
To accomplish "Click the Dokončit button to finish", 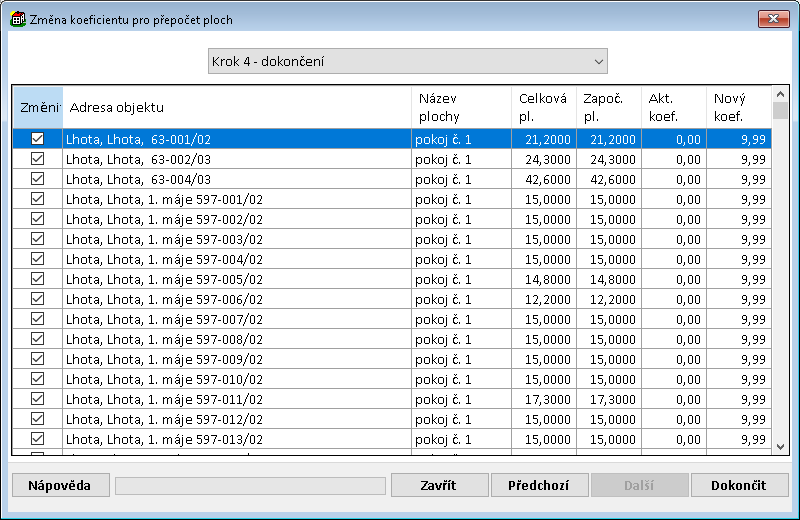I will [738, 485].
